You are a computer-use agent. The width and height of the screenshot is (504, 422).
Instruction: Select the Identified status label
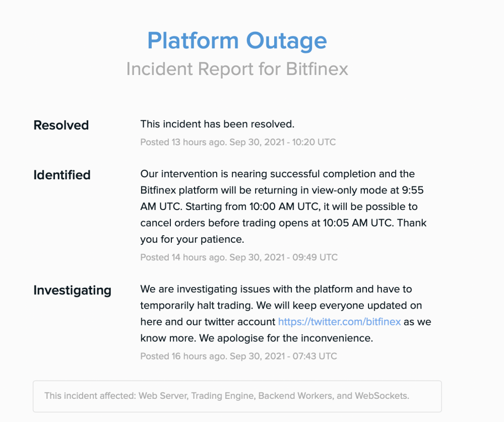click(x=62, y=175)
